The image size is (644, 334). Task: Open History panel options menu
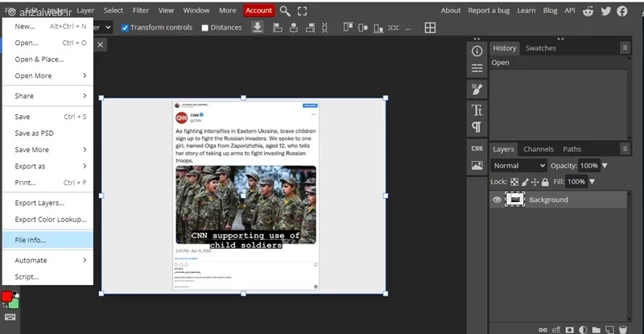625,48
